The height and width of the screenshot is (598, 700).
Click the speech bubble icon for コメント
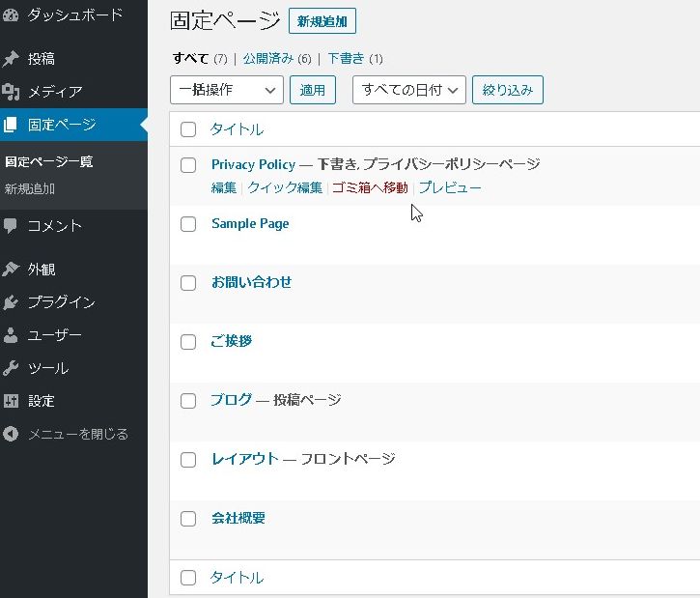tap(11, 226)
